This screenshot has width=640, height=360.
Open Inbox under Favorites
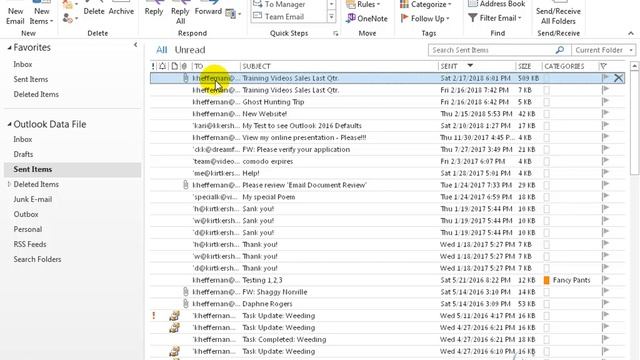tap(23, 64)
